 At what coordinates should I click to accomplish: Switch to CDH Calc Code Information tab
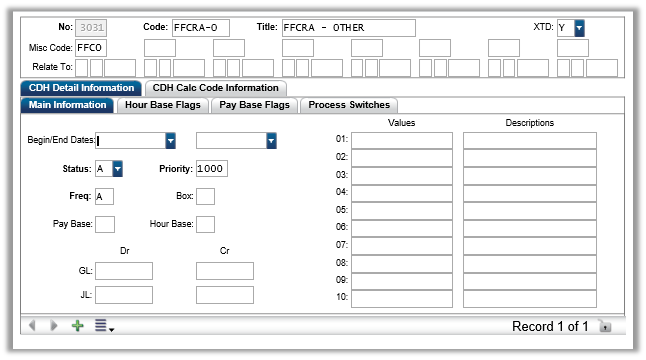point(215,88)
